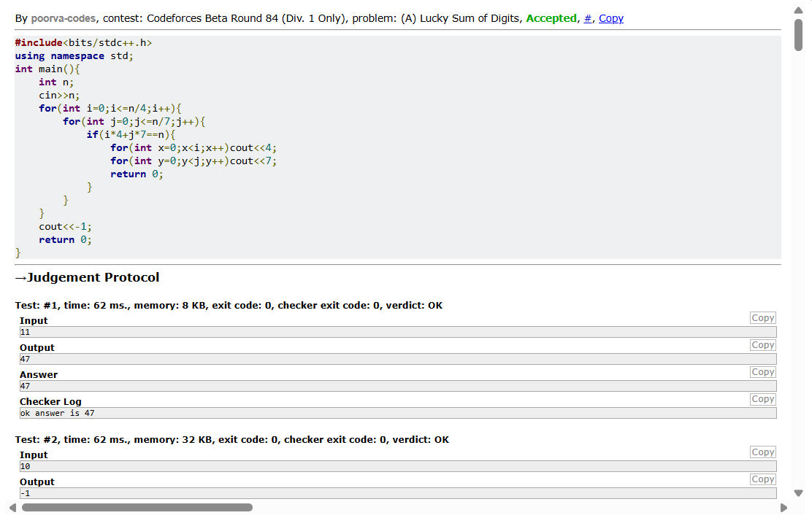This screenshot has height=518, width=812.
Task: Click the Test #2 Input field containing 10
Action: pyautogui.click(x=398, y=466)
